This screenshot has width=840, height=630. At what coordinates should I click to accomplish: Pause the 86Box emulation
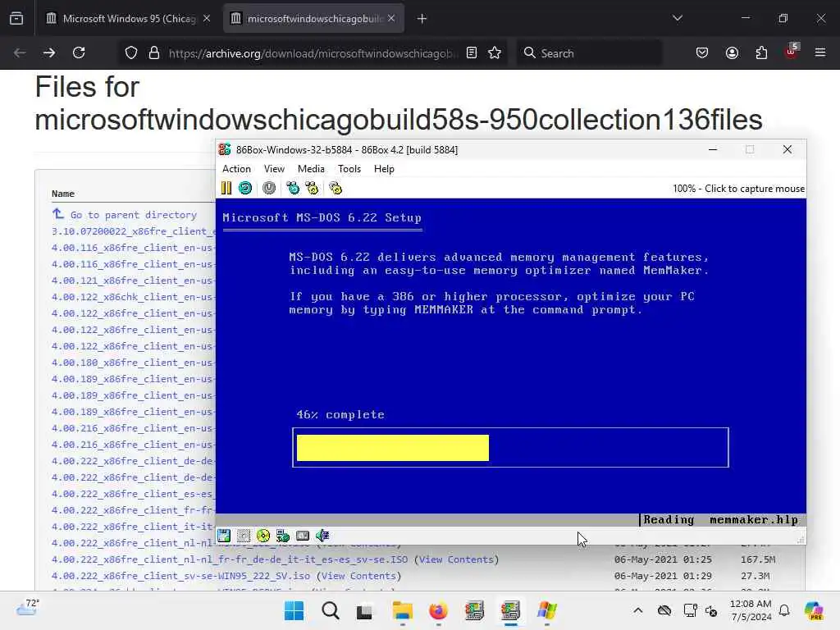226,188
